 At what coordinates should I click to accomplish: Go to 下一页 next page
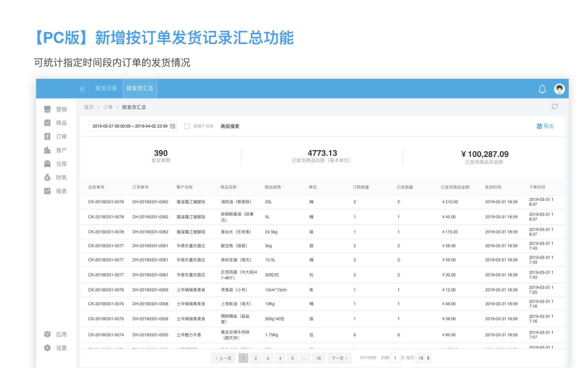coord(339,358)
